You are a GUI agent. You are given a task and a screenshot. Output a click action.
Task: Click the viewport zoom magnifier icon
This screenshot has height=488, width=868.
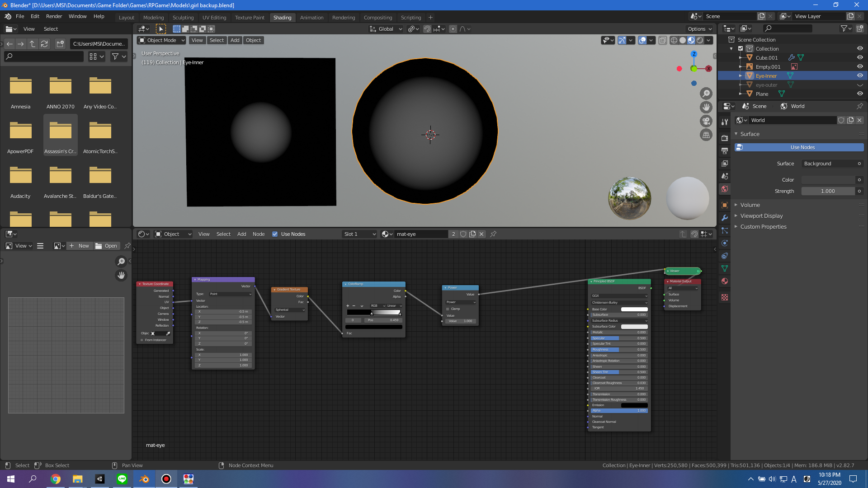click(706, 94)
